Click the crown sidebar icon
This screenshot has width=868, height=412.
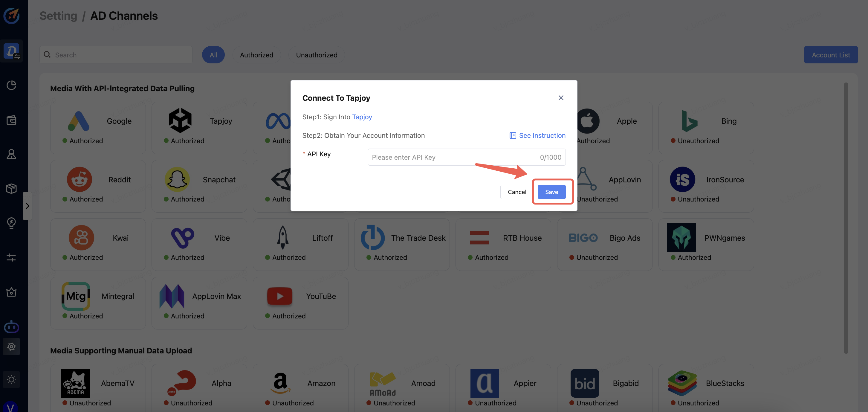coord(11,292)
